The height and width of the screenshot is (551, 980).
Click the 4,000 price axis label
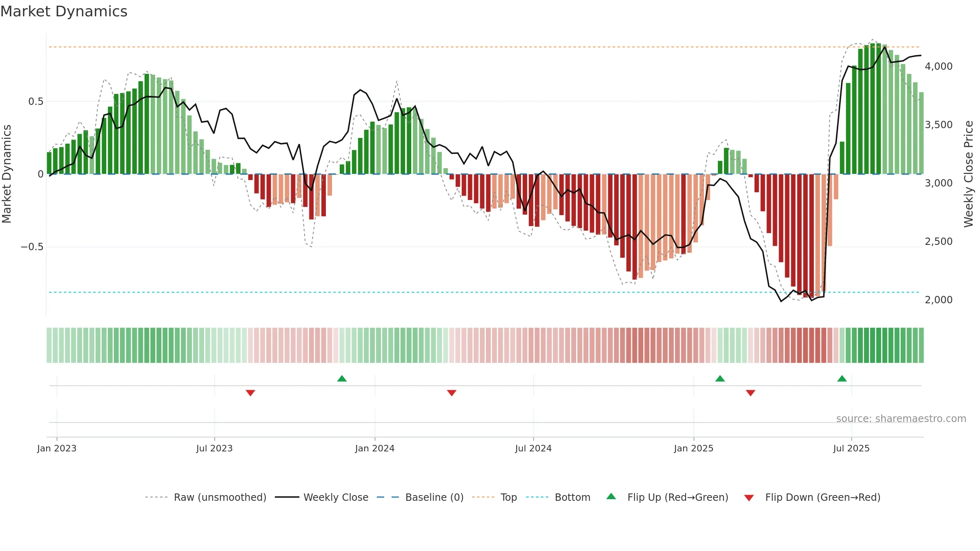click(x=939, y=66)
